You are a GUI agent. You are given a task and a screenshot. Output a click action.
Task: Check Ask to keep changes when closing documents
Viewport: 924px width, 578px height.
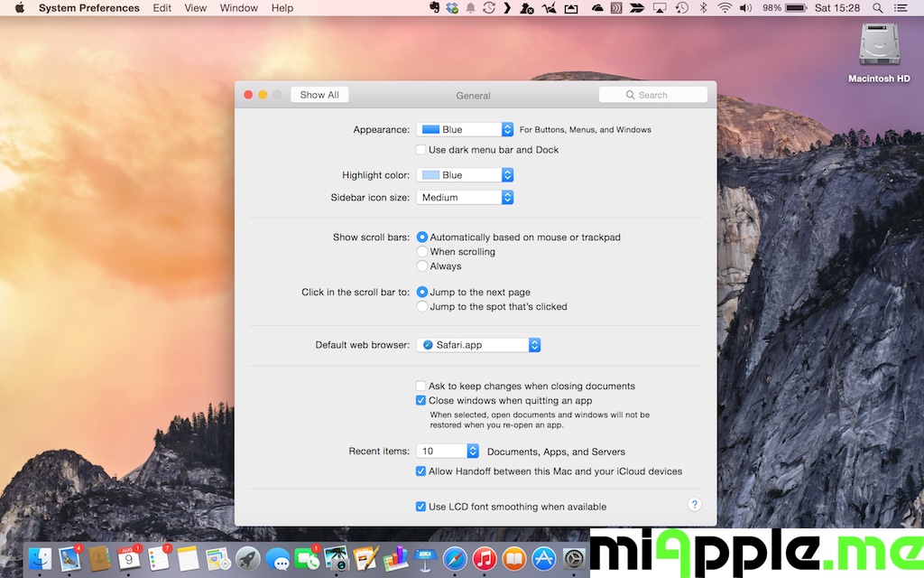420,386
